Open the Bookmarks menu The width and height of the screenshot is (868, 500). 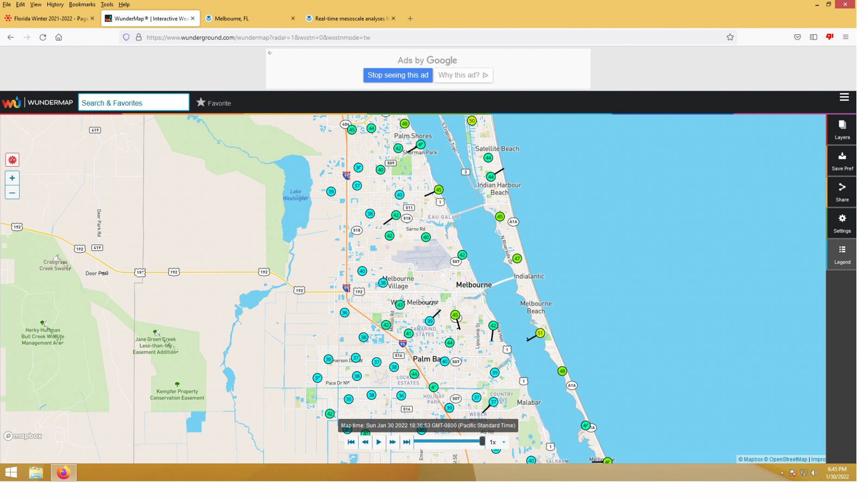click(x=83, y=5)
